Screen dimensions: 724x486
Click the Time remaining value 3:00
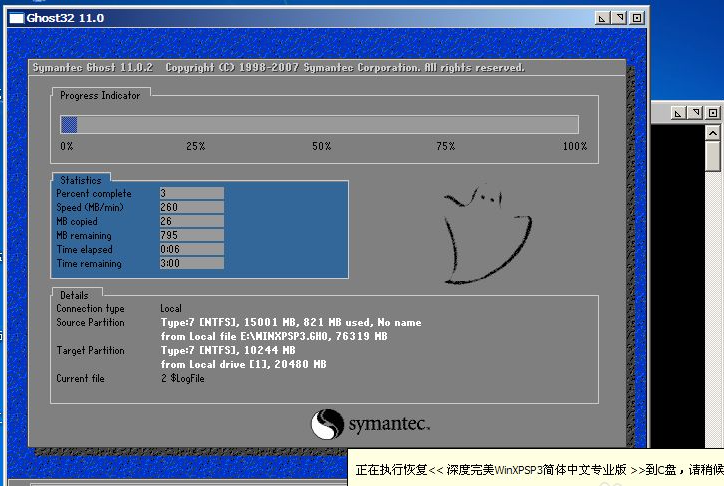[x=192, y=263]
